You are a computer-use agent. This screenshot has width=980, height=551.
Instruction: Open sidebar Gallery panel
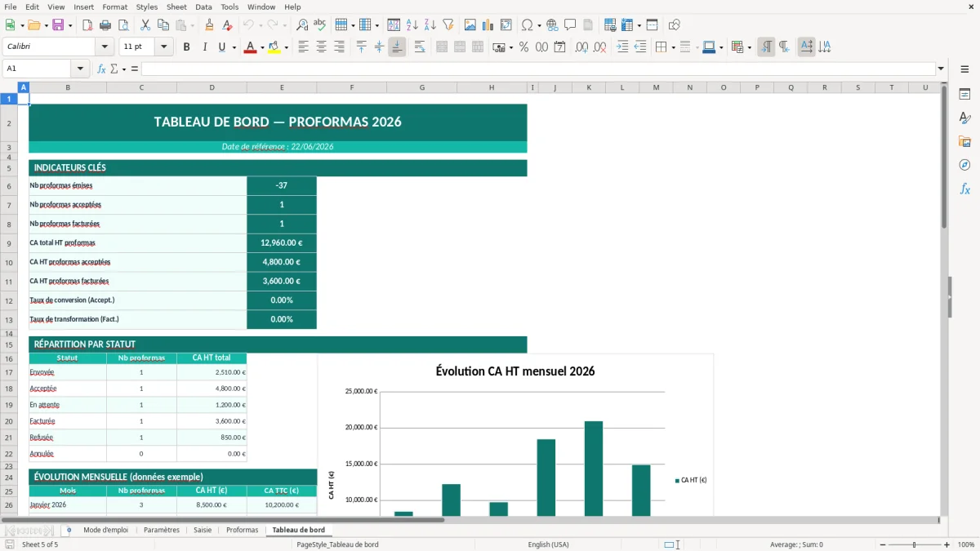click(x=964, y=141)
